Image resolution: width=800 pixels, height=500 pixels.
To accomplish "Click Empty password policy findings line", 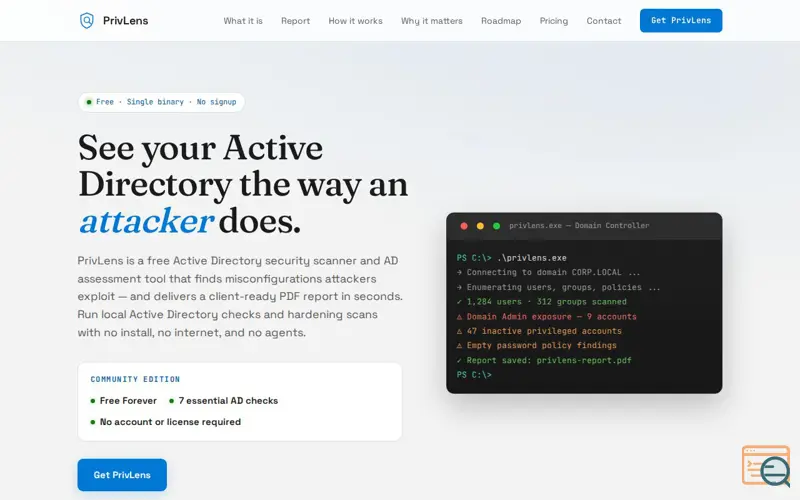I will 537,345.
